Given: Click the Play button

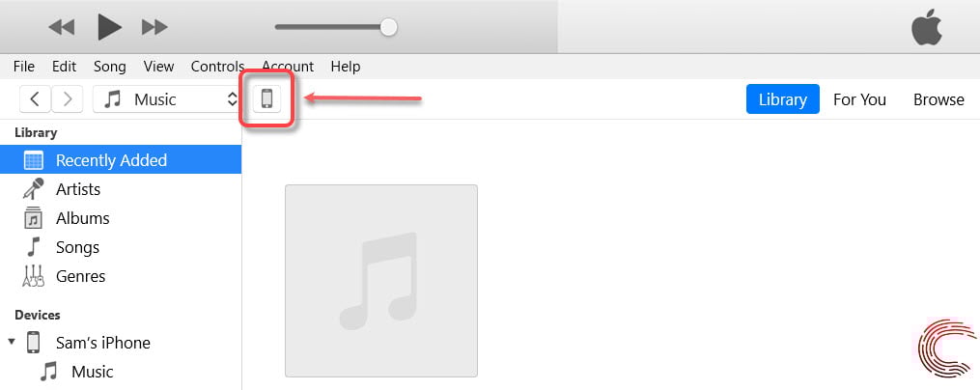Looking at the screenshot, I should (x=109, y=27).
